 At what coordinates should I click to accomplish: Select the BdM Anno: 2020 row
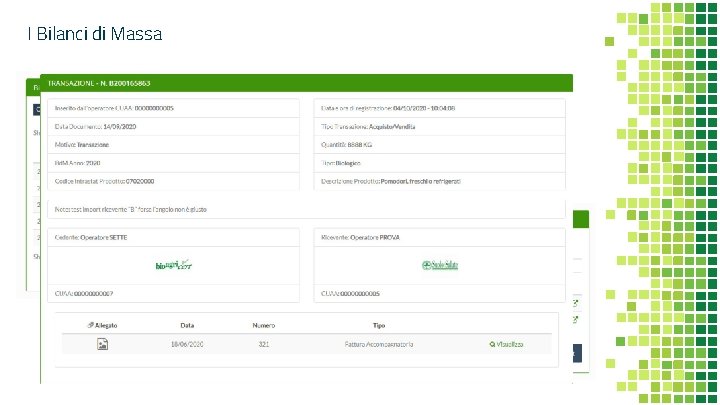174,163
